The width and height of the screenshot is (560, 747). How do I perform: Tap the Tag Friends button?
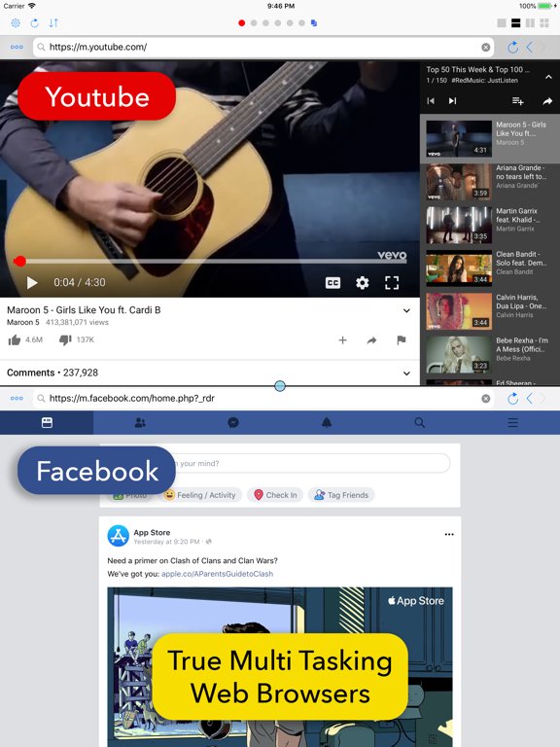tap(341, 495)
